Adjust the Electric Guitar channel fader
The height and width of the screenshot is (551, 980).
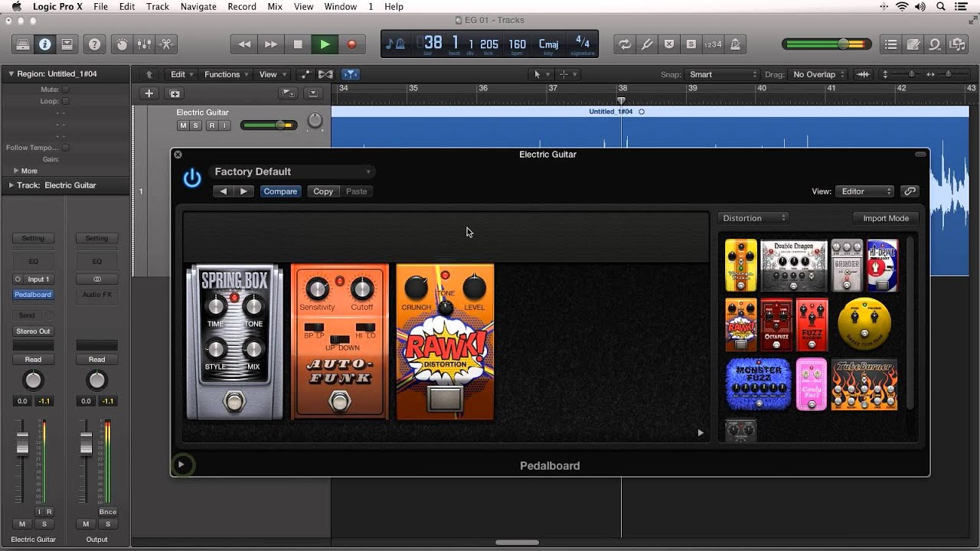coord(22,443)
